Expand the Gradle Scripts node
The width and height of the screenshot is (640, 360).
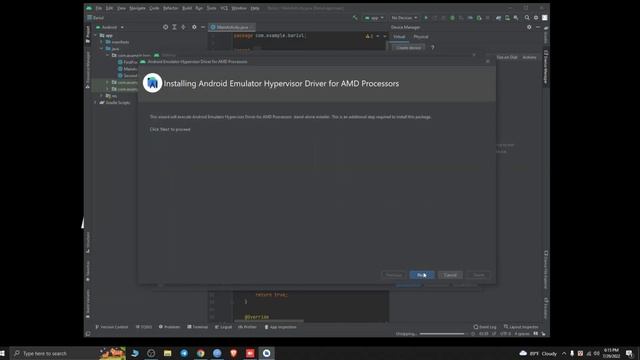pyautogui.click(x=96, y=102)
